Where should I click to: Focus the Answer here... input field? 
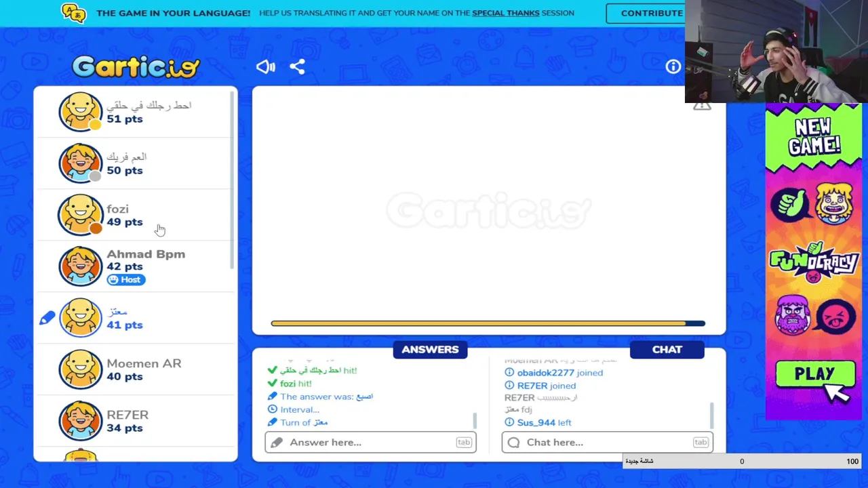pos(370,443)
